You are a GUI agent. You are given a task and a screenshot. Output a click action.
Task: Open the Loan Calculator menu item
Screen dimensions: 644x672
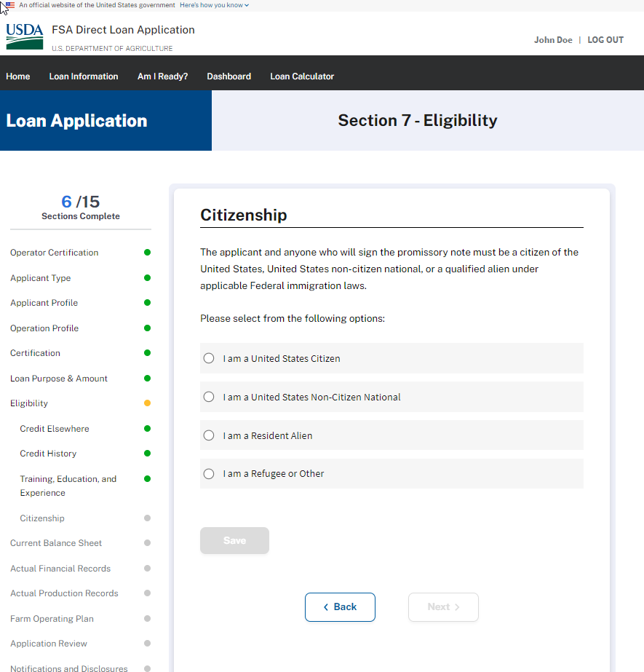pyautogui.click(x=302, y=76)
